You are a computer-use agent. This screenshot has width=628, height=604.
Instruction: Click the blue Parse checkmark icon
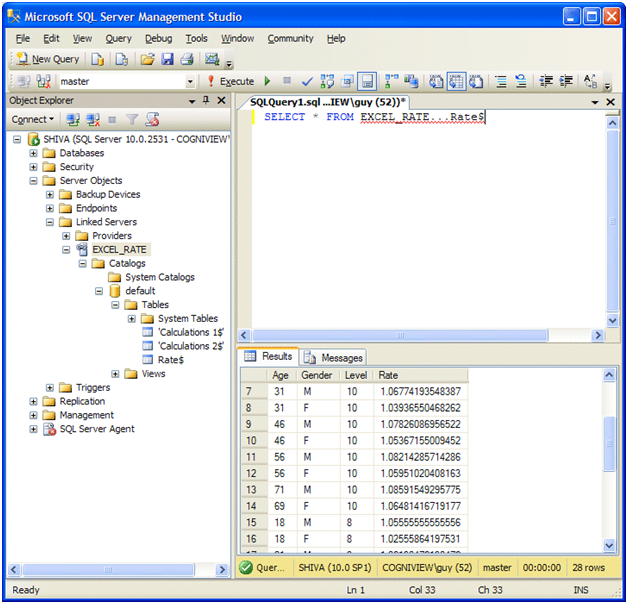tap(307, 82)
